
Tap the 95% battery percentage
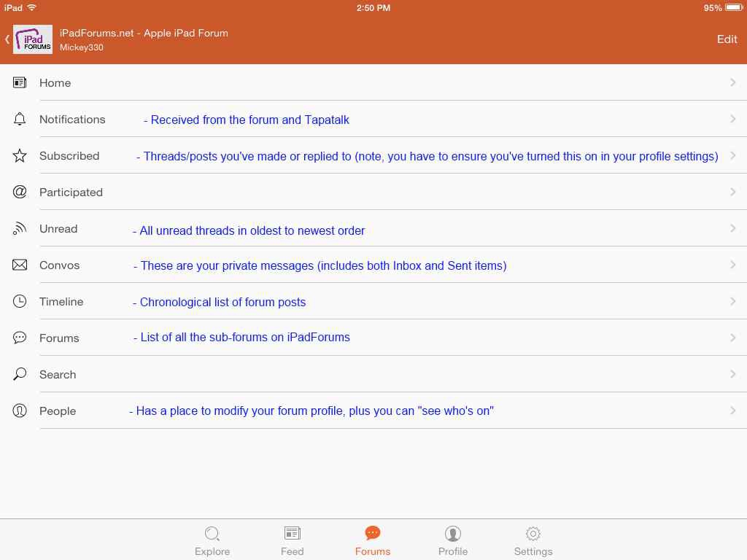pyautogui.click(x=713, y=7)
